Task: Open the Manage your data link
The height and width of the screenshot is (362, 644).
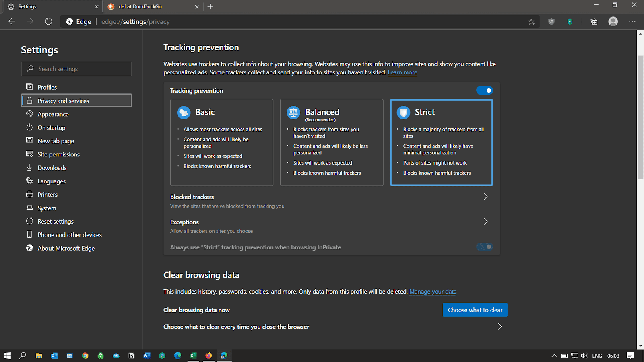Action: 433,291
